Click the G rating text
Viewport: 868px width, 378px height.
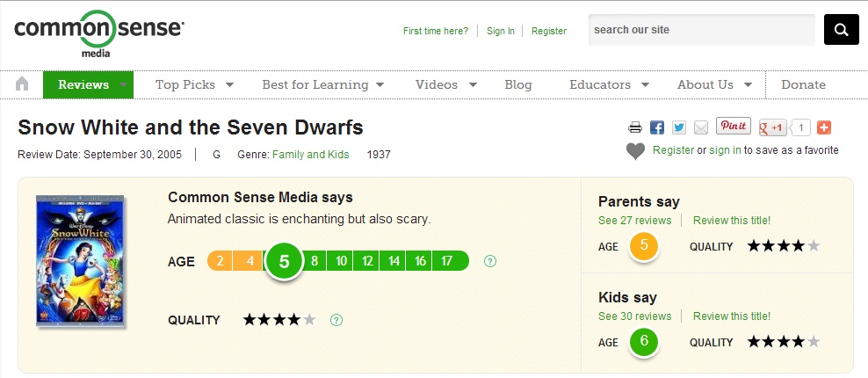[x=216, y=154]
